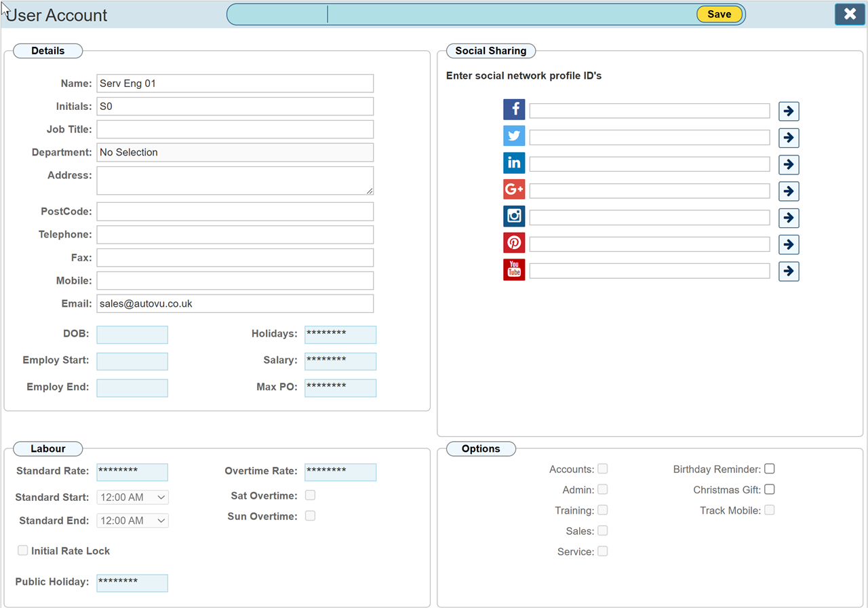
Task: Enable the Birthday Reminder checkbox
Action: point(770,469)
